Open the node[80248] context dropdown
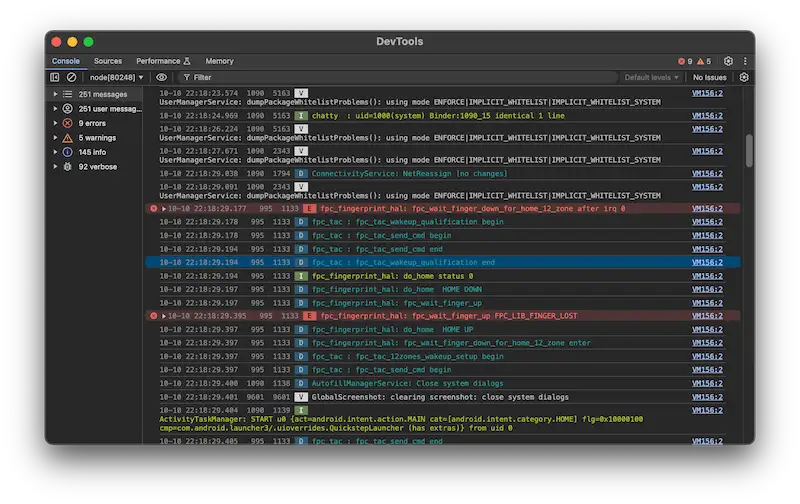800x504 pixels. [117, 77]
